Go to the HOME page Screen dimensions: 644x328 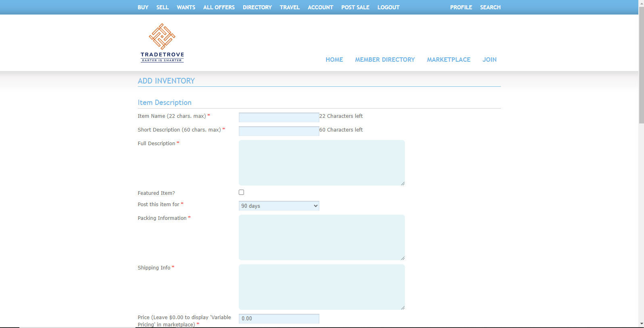pyautogui.click(x=334, y=60)
